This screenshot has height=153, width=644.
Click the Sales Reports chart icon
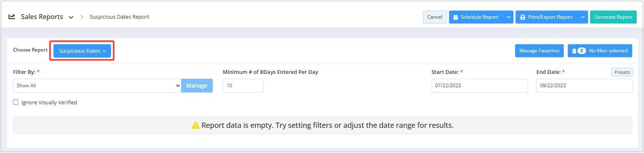pyautogui.click(x=12, y=17)
